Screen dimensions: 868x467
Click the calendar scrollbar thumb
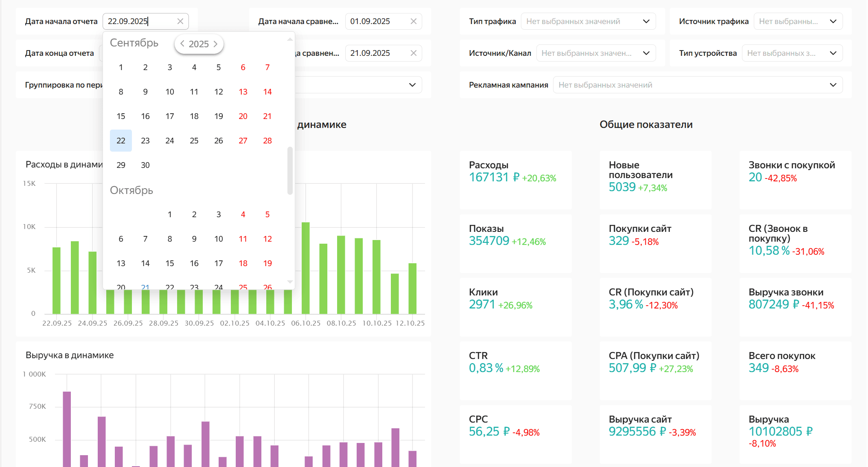pos(290,170)
